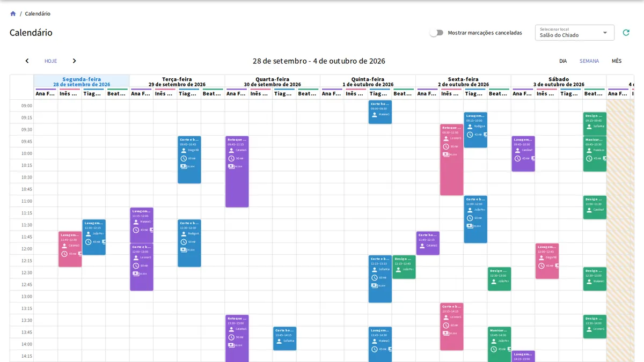Click person icon in Saturday 09:15 green Design appointment
The image size is (644, 362).
tap(589, 127)
